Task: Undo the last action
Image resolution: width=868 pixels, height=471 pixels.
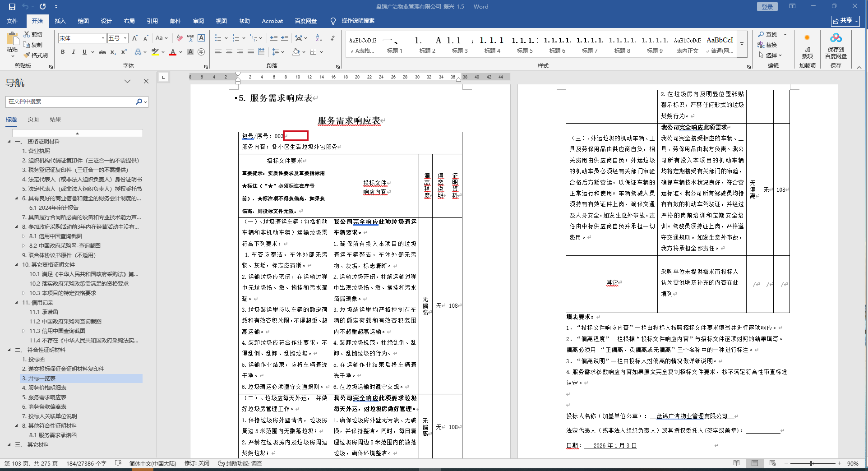Action: 25,7
